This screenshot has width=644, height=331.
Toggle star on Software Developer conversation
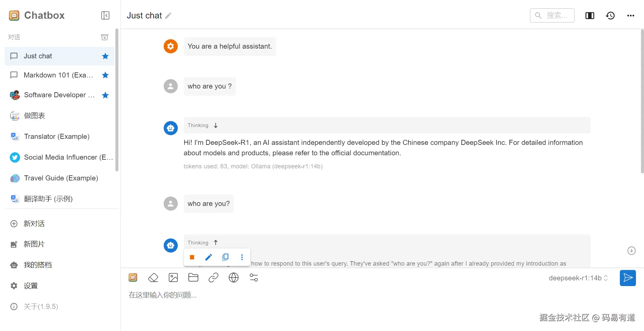tap(105, 95)
